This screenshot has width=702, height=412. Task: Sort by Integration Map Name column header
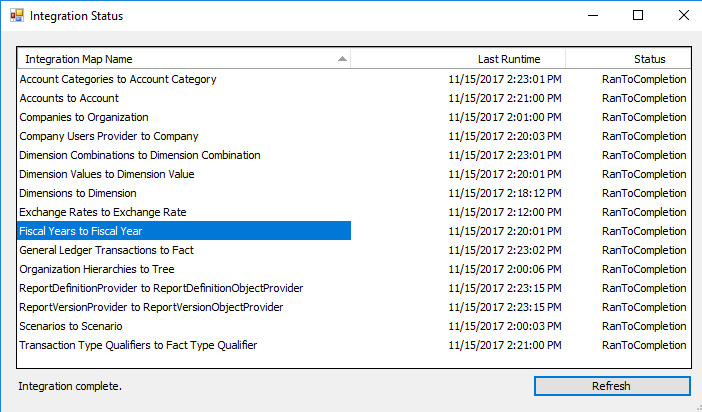click(184, 59)
